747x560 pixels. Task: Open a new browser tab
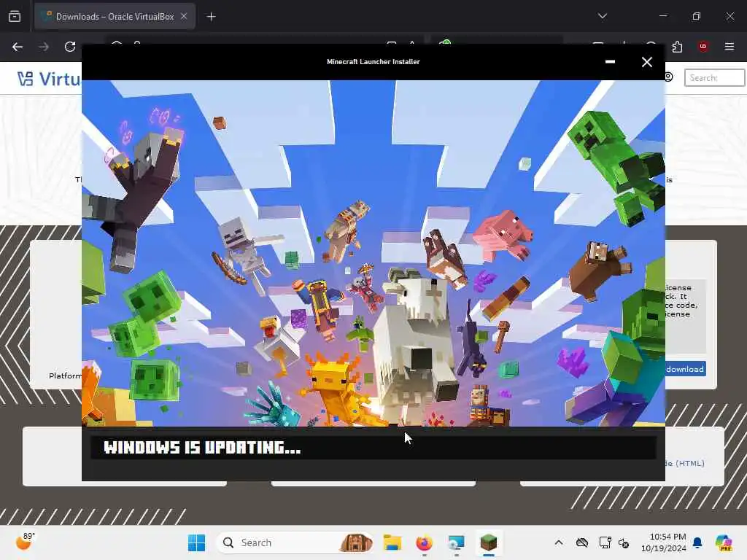pos(211,17)
